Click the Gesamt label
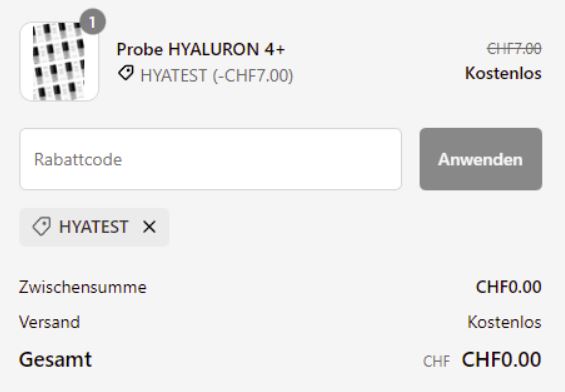Screen dimensions: 565x392 click(x=55, y=360)
